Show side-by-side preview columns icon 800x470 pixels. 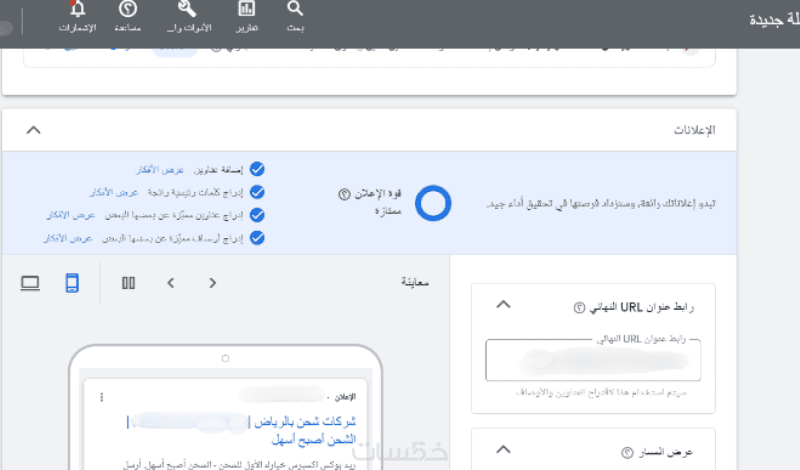pos(129,283)
